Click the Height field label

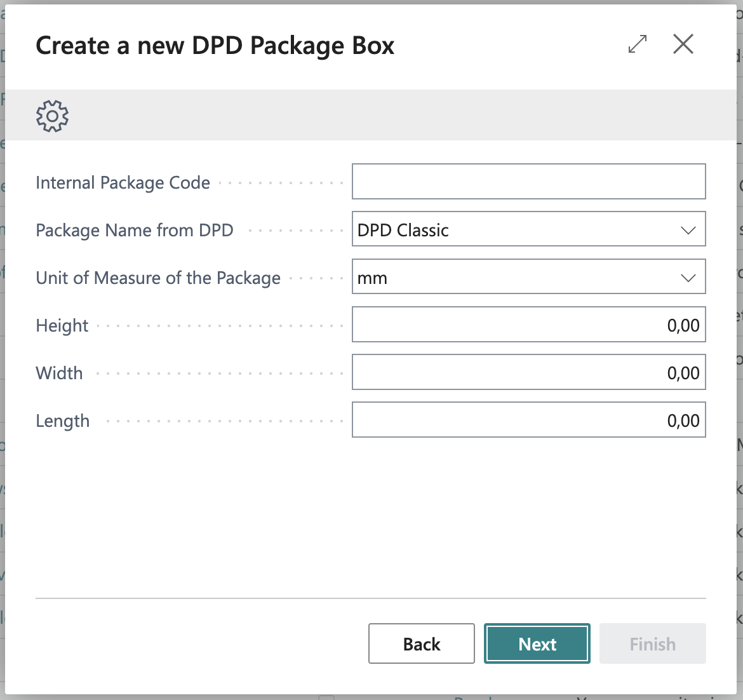[x=62, y=326]
